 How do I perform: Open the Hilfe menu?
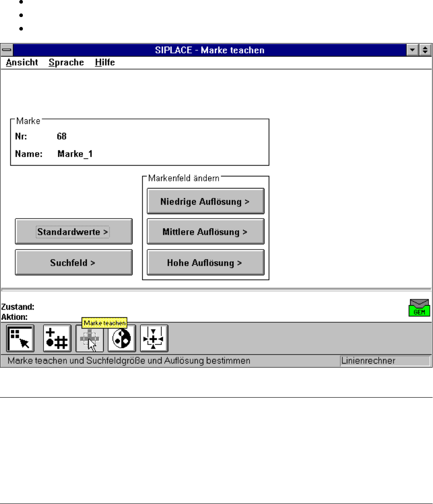click(x=105, y=62)
